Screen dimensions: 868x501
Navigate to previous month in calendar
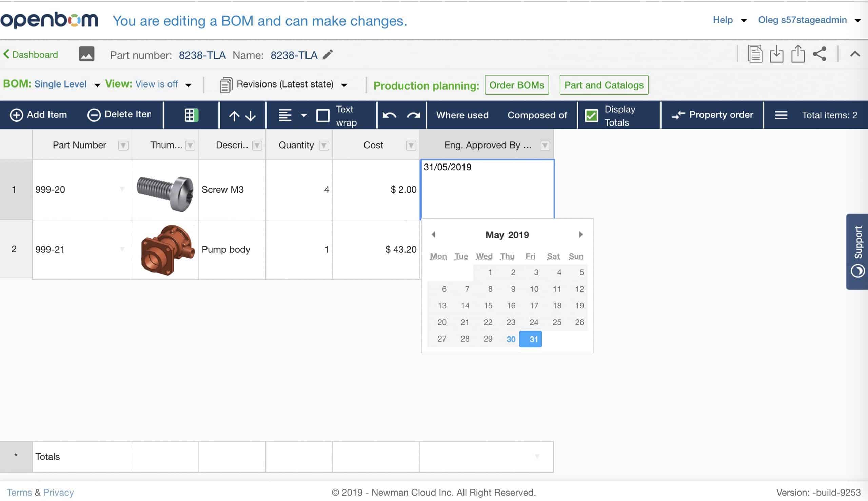click(434, 234)
